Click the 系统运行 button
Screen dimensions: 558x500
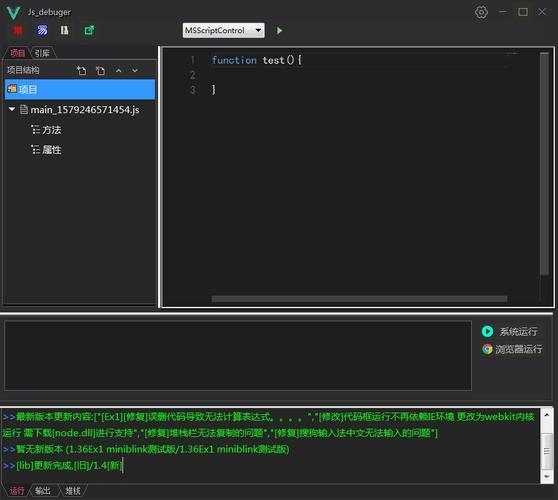click(x=510, y=331)
